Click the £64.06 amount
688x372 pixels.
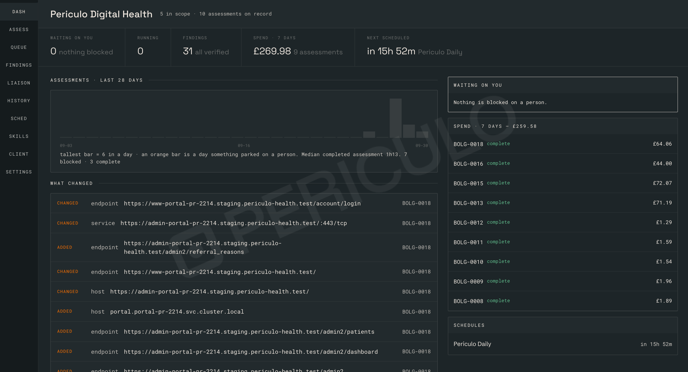662,144
